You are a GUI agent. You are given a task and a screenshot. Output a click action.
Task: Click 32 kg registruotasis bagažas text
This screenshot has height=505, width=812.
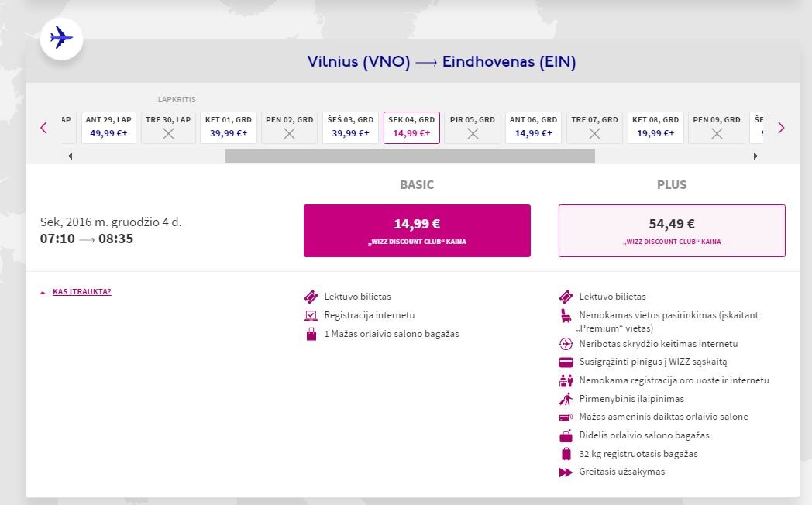638,454
